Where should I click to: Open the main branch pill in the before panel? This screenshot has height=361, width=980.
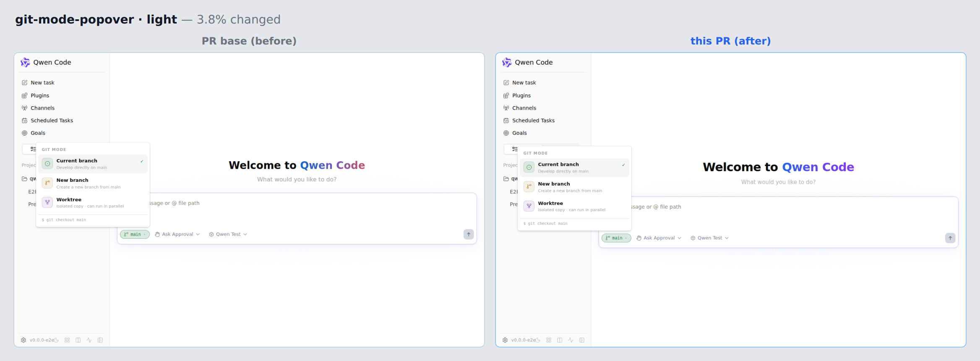[135, 234]
